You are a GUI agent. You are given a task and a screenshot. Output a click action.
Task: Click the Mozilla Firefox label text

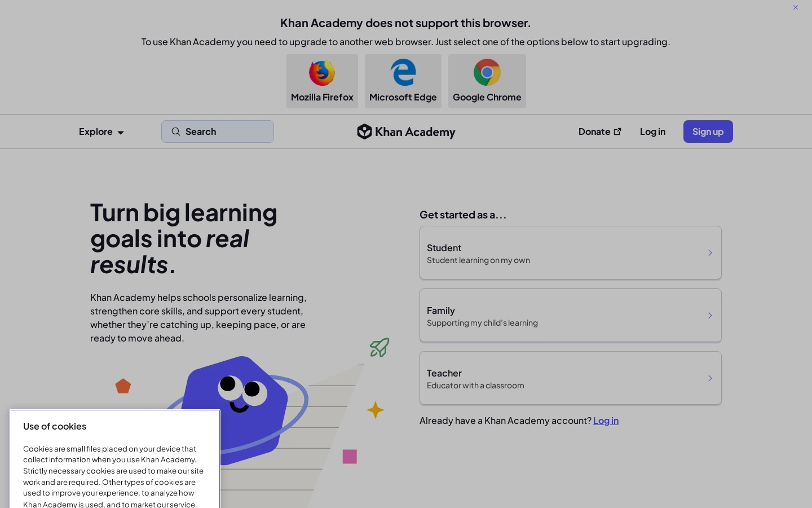(x=322, y=97)
